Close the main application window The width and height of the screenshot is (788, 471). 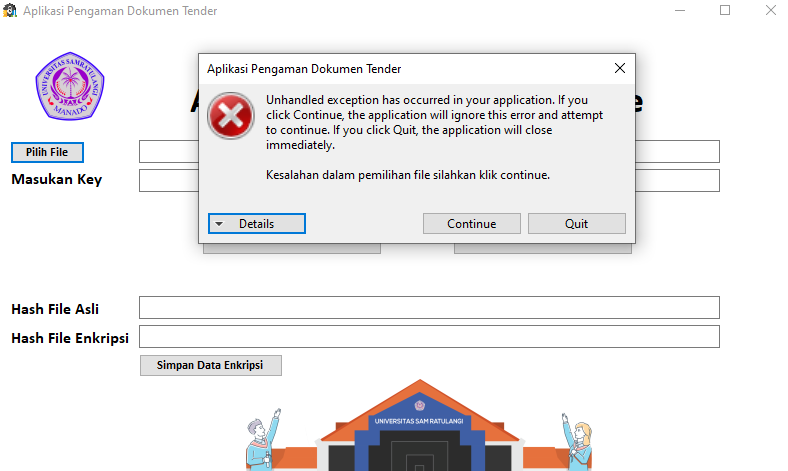(x=770, y=10)
